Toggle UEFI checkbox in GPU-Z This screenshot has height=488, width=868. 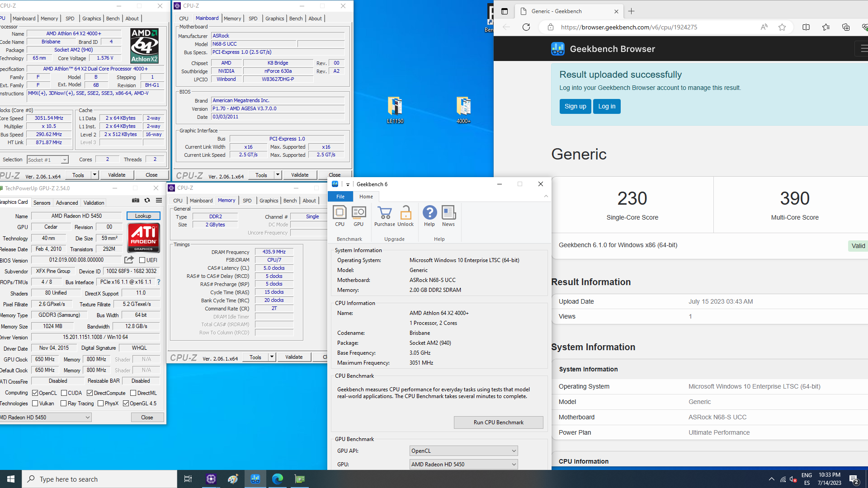tap(142, 260)
